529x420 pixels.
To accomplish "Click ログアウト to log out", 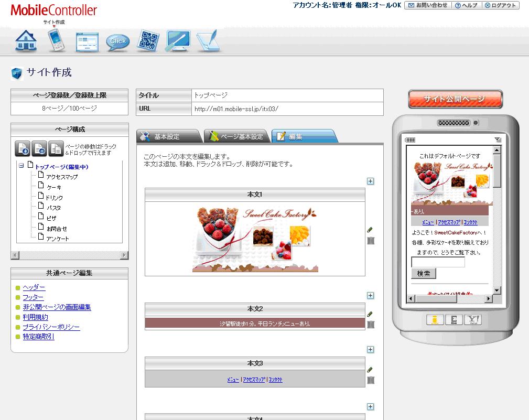I will (501, 5).
